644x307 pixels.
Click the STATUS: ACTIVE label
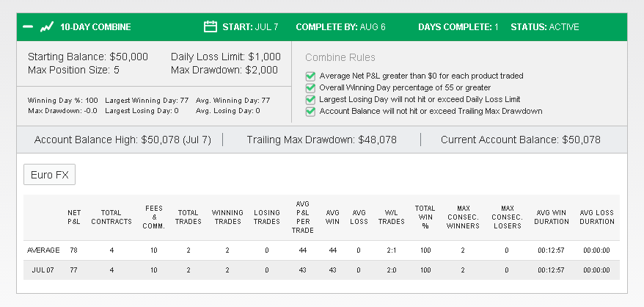click(x=544, y=27)
